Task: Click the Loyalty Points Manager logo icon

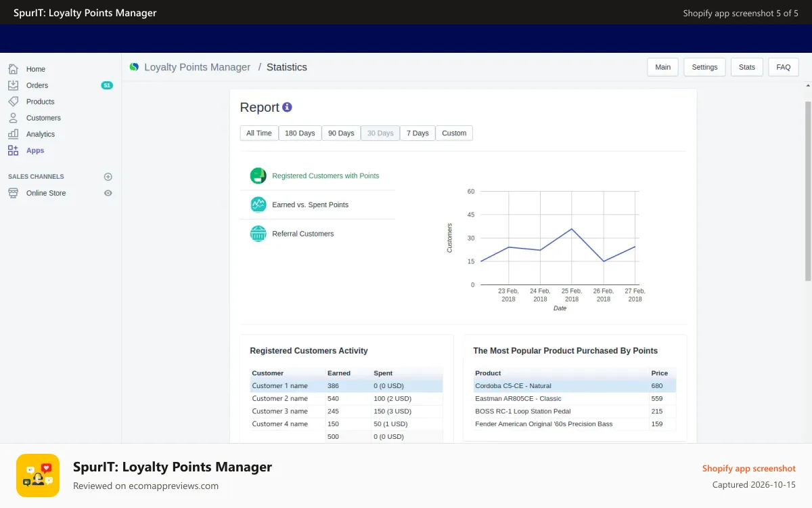Action: (x=134, y=67)
